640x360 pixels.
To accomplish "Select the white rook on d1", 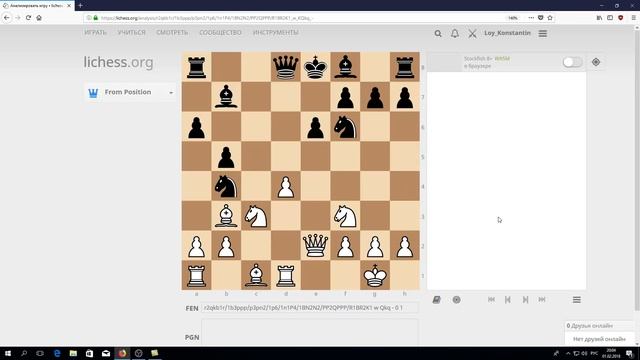I will pos(286,276).
